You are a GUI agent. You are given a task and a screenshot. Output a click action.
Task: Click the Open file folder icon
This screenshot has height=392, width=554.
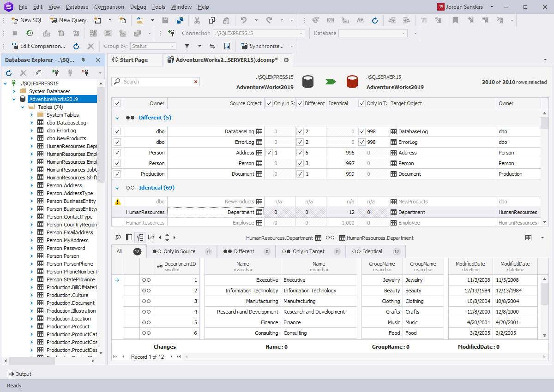click(140, 20)
